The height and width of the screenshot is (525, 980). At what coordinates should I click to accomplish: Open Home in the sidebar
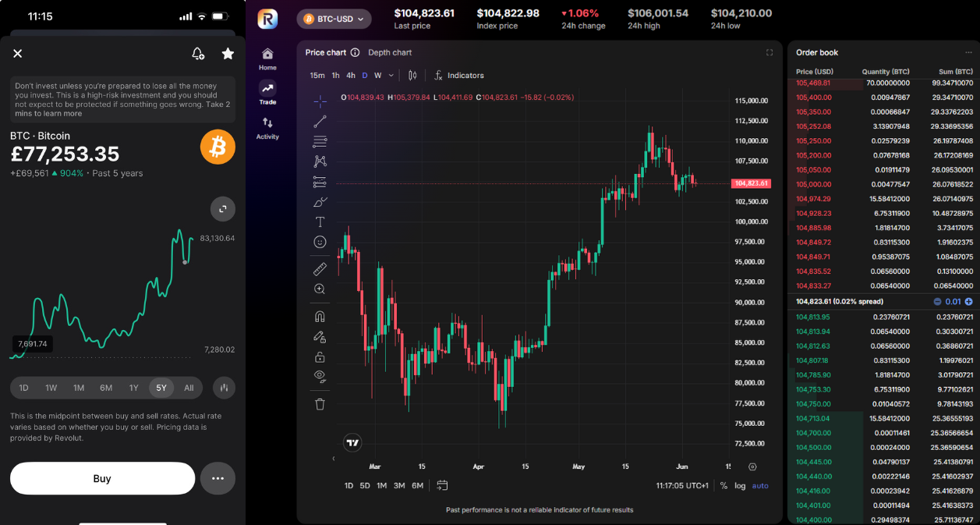coord(267,59)
